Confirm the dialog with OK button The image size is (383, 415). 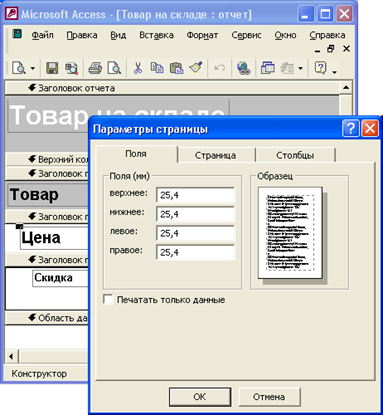click(x=200, y=397)
